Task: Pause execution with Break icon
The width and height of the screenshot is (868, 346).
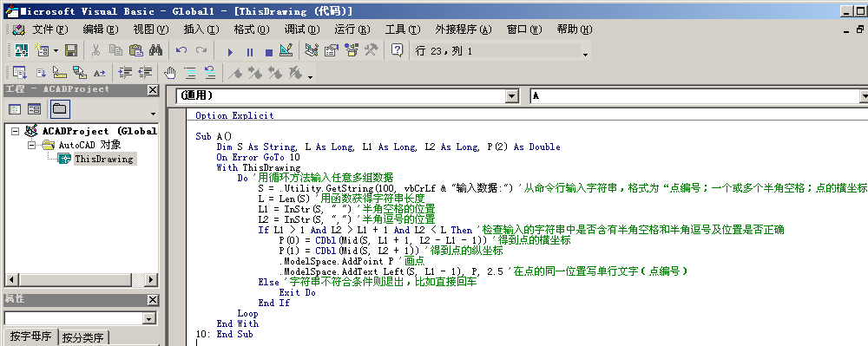Action: [250, 52]
